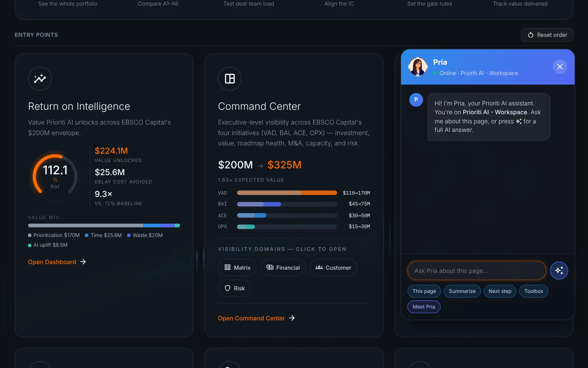Click 'Test deal-team load' step
588x368 pixels.
[249, 4]
